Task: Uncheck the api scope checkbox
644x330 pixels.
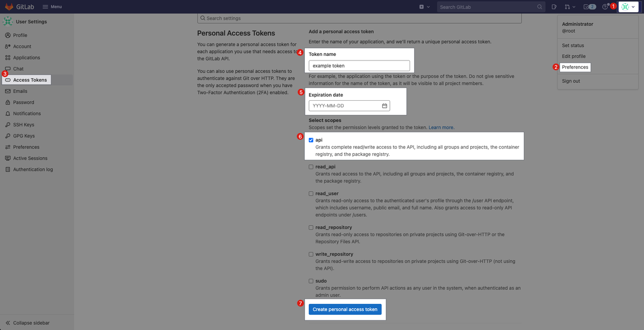Action: [x=311, y=140]
